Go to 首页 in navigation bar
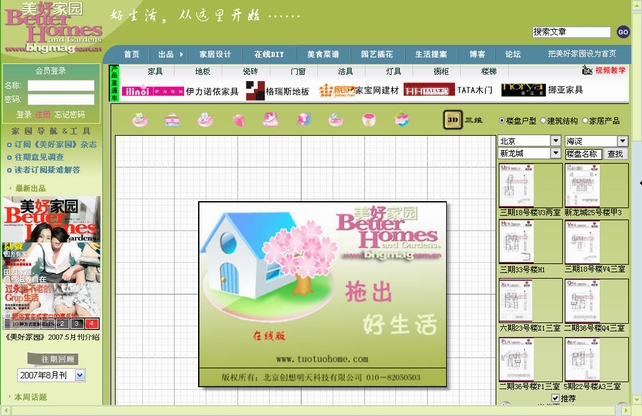This screenshot has height=416, width=642. click(x=131, y=54)
